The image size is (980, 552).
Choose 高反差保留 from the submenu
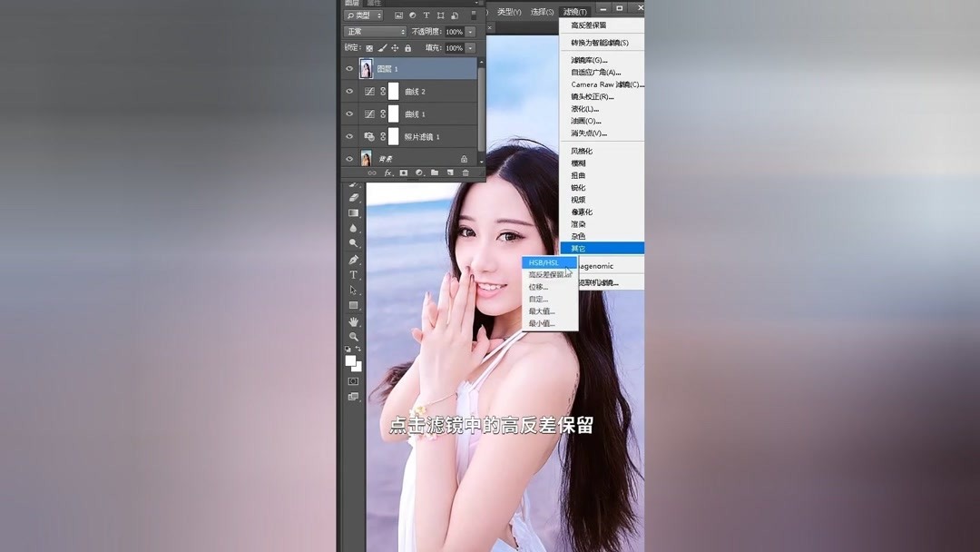coord(549,274)
